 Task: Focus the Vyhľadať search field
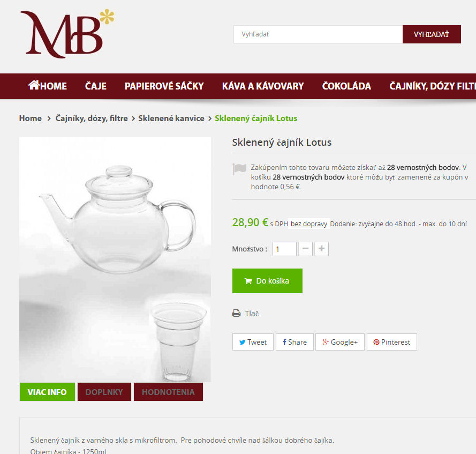tap(318, 34)
